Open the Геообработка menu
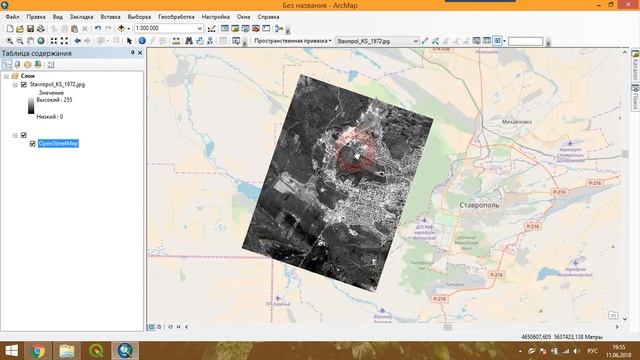The image size is (640, 360). point(176,17)
